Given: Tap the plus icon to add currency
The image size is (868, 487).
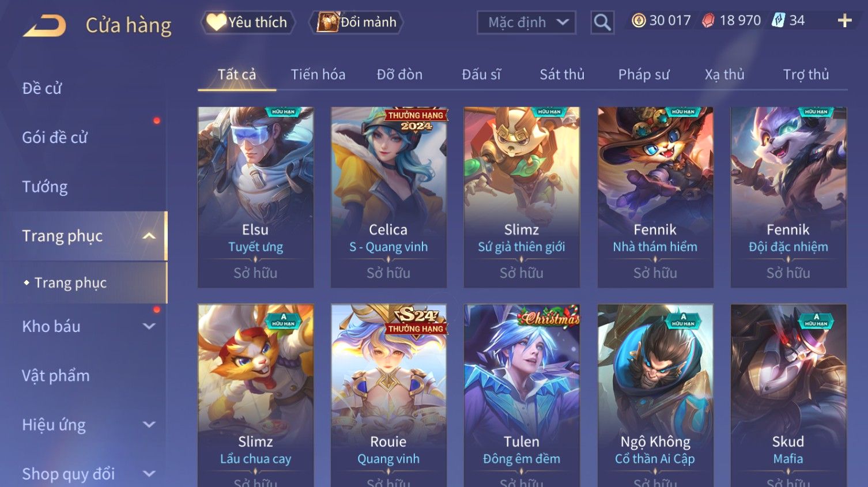Looking at the screenshot, I should coord(844,21).
